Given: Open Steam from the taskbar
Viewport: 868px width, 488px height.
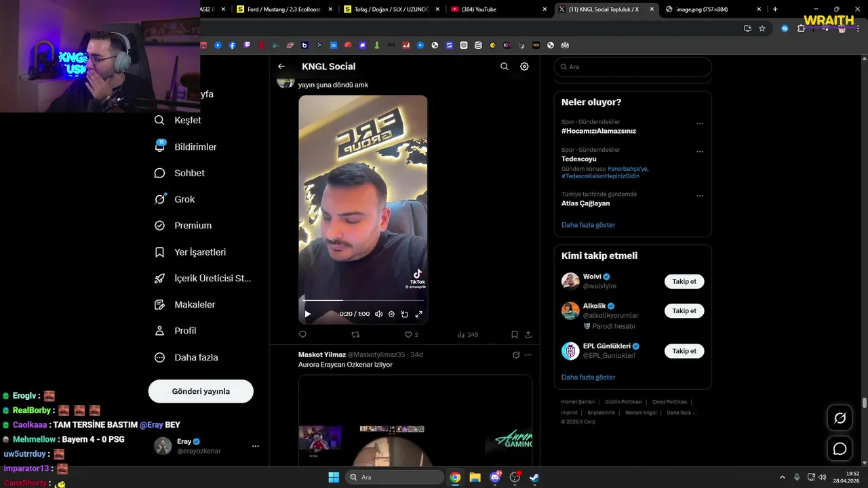Looking at the screenshot, I should point(534,477).
